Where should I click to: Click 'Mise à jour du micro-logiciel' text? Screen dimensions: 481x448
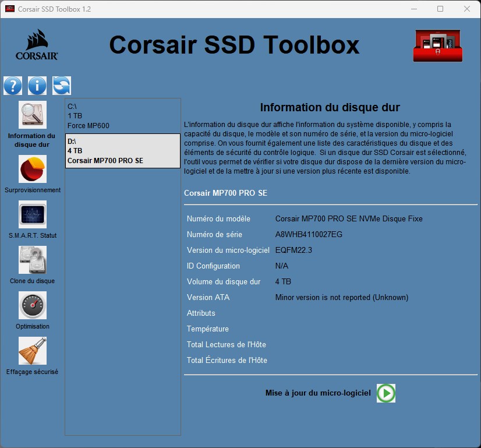pyautogui.click(x=318, y=393)
